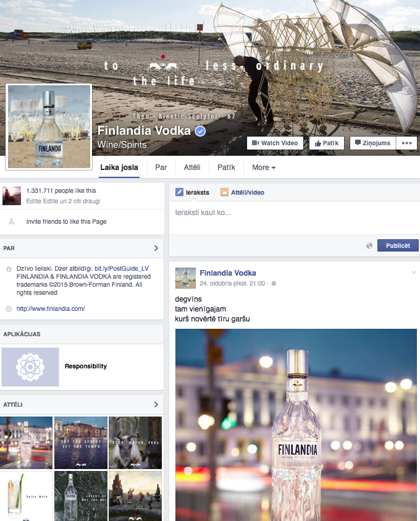Click the Ziņojums message button
The width and height of the screenshot is (420, 521).
[x=372, y=143]
